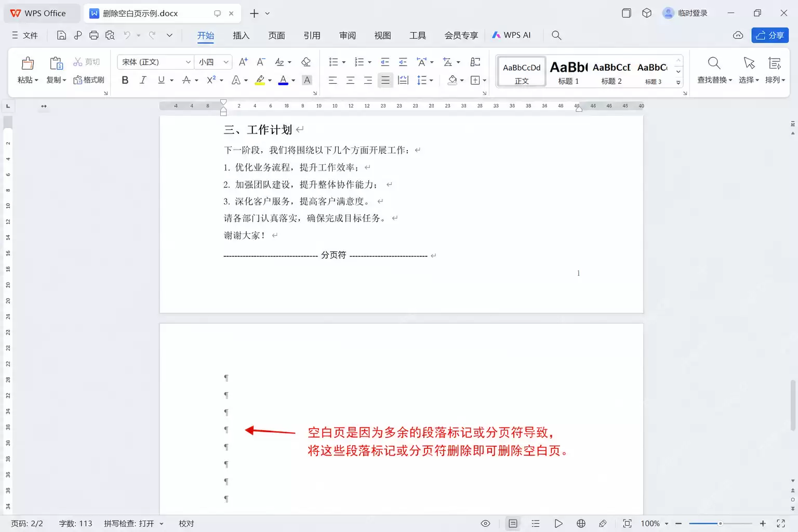This screenshot has width=798, height=532.
Task: Switch to the 页面 tab
Action: (276, 35)
